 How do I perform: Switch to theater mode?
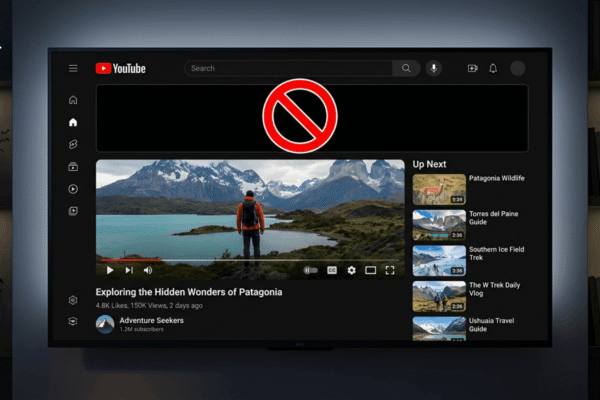[x=370, y=270]
